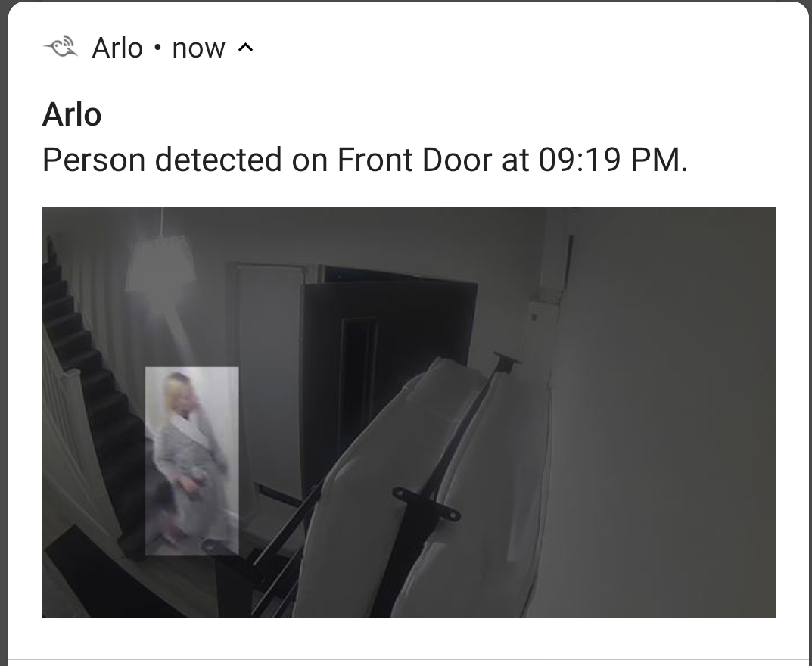The image size is (812, 666).
Task: Open the "Person detected on Front Door" message
Action: click(365, 160)
